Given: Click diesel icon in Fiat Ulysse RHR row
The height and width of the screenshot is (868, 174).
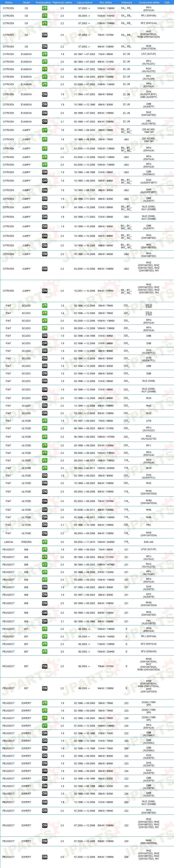Looking at the screenshot, I should tap(45, 517).
